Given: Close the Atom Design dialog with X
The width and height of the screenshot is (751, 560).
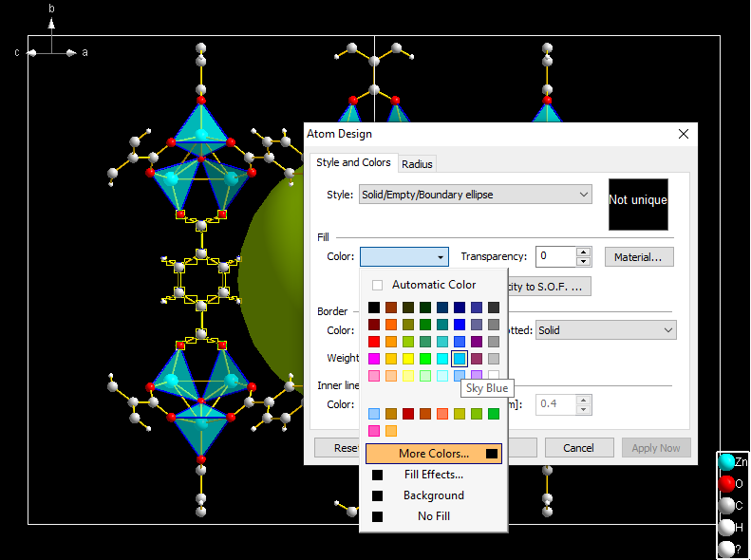Looking at the screenshot, I should click(684, 135).
